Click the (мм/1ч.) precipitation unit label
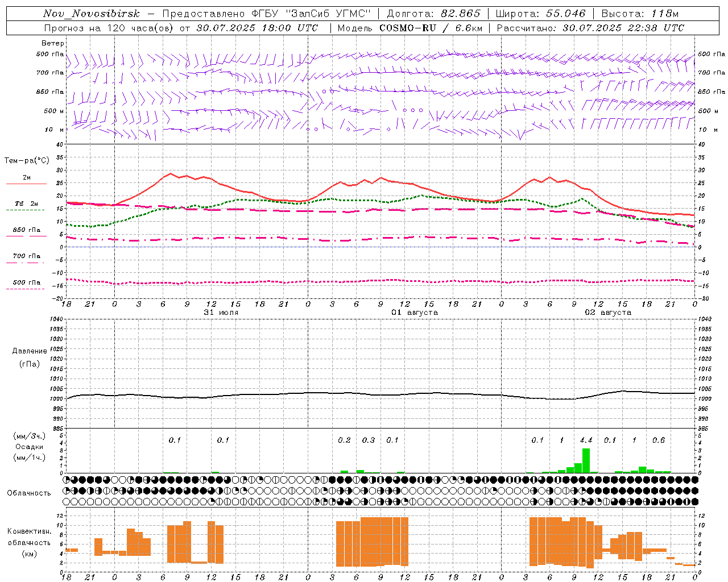This screenshot has height=582, width=728. 30,458
